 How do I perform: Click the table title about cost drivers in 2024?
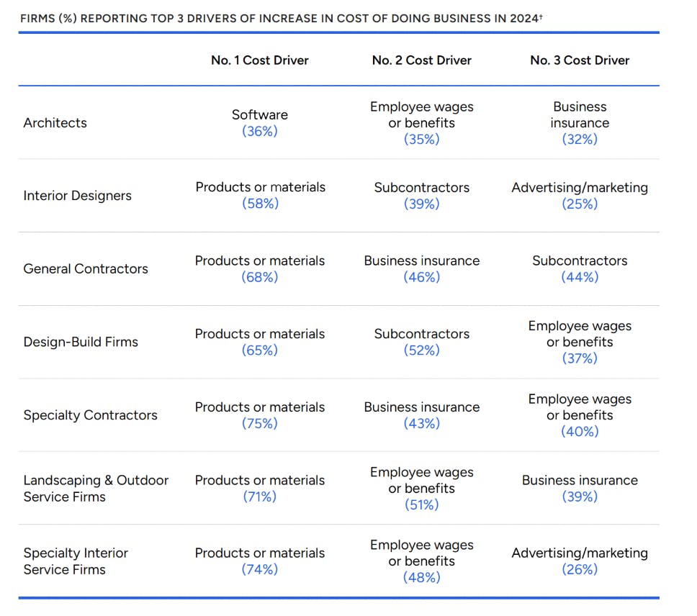[x=281, y=18]
